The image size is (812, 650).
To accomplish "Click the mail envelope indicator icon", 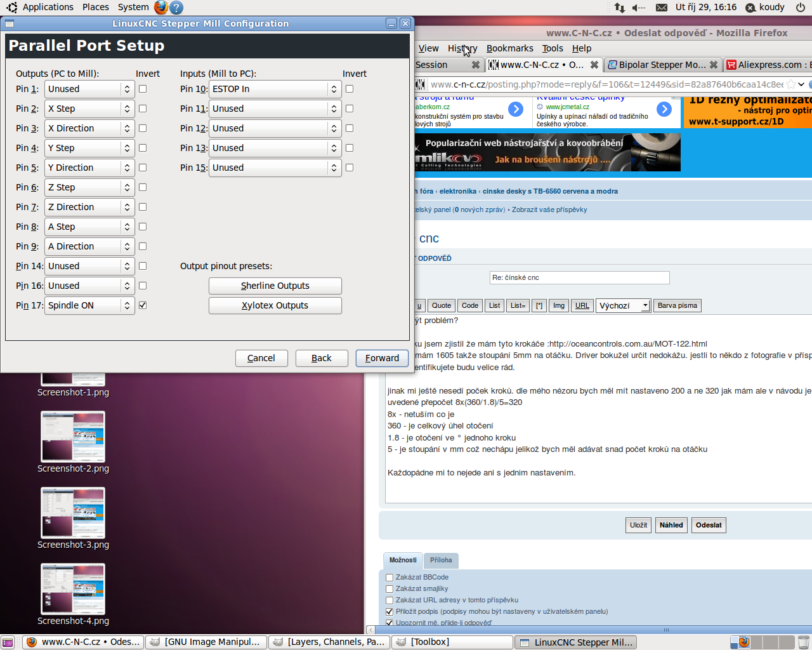I will point(661,8).
